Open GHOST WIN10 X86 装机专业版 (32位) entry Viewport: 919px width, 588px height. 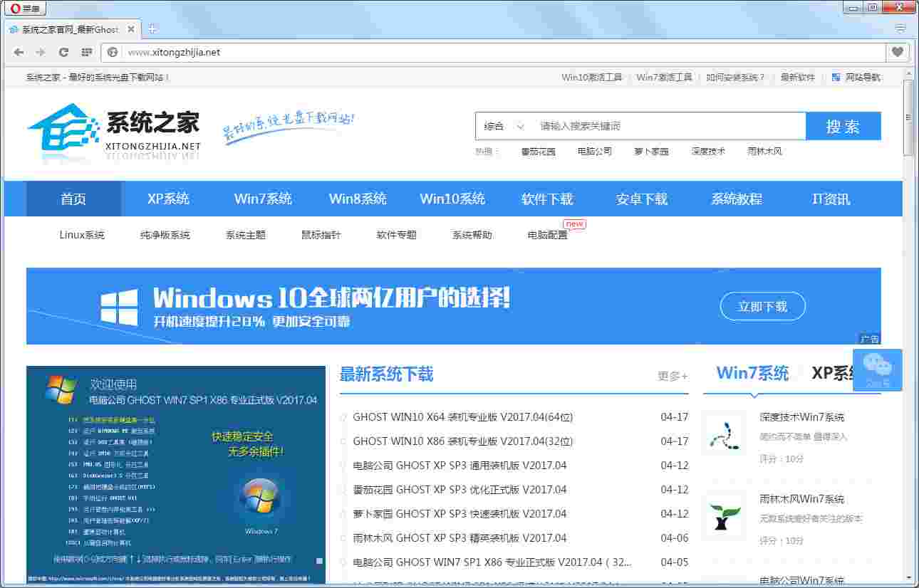[x=463, y=441]
